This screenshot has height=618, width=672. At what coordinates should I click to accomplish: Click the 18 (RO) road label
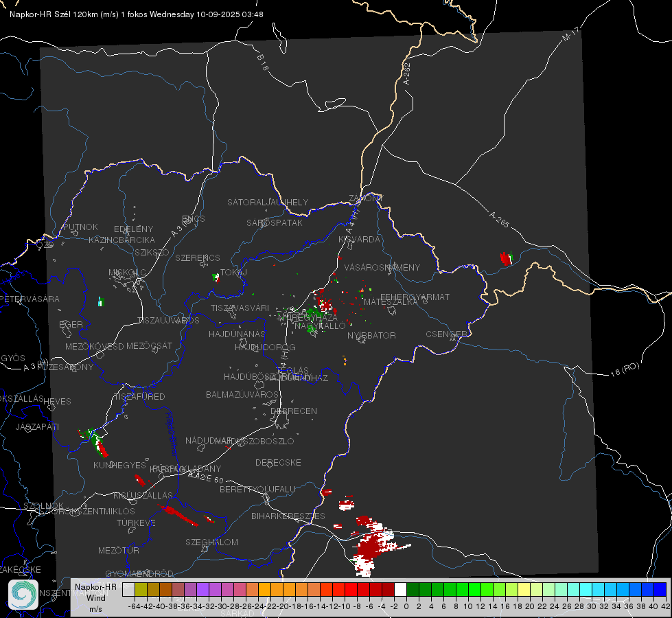point(625,369)
